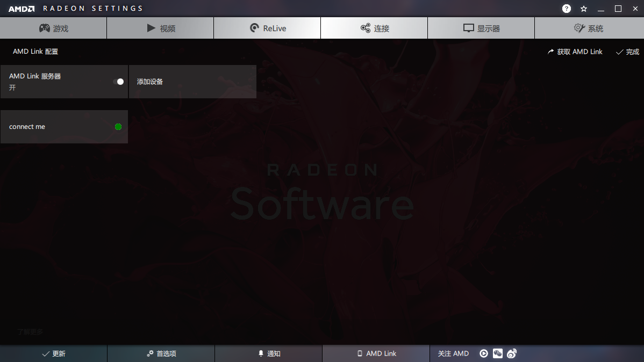Click the 了解更多 (Learn more) link
The height and width of the screenshot is (362, 644).
pos(30,331)
